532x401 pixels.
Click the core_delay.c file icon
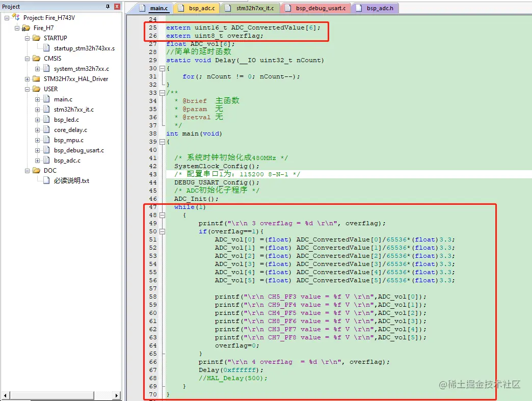pos(47,129)
